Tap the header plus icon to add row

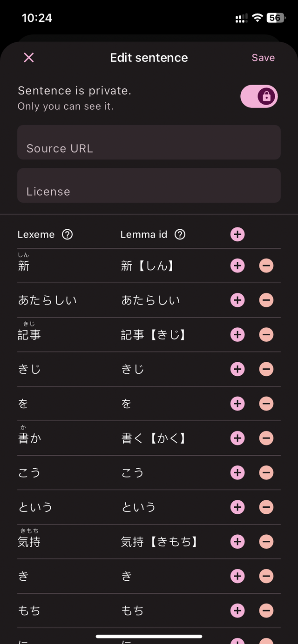[237, 234]
